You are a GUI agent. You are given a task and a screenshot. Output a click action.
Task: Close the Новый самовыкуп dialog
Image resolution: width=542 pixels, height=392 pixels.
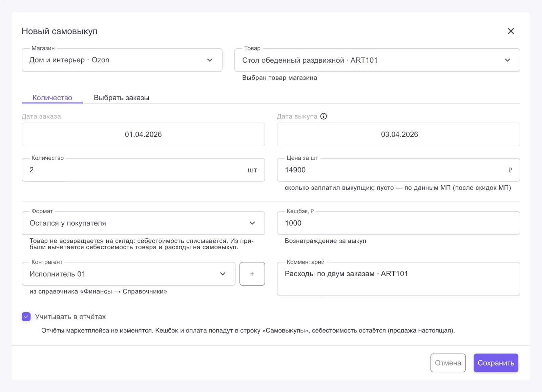click(x=511, y=31)
